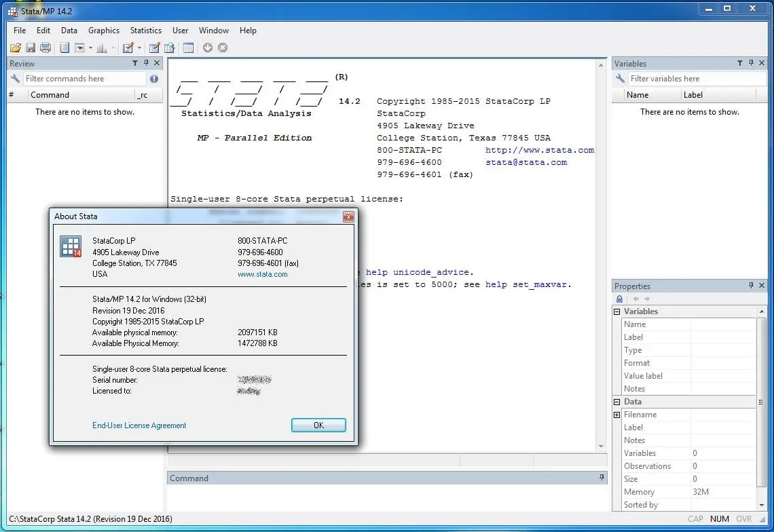The image size is (774, 532).
Task: Collapse the Variables section in Properties
Action: pos(616,311)
